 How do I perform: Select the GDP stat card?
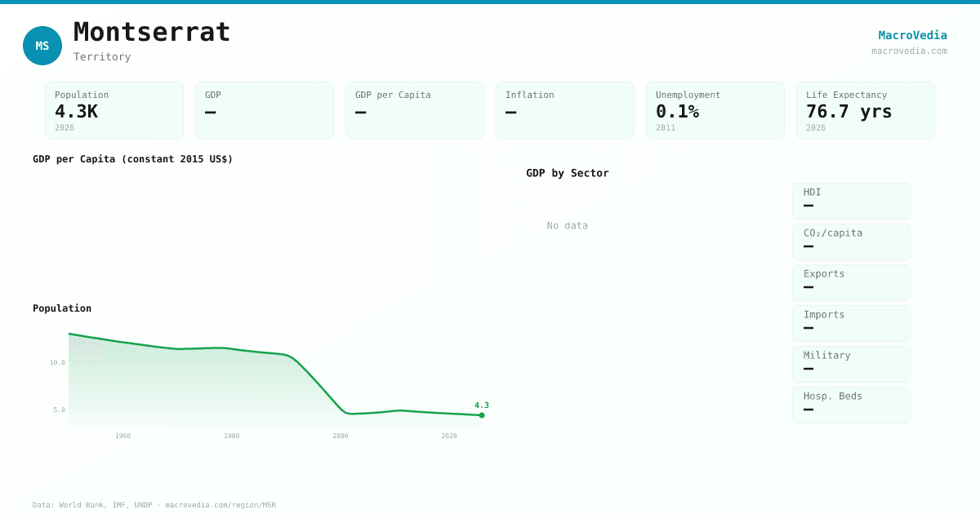click(265, 110)
